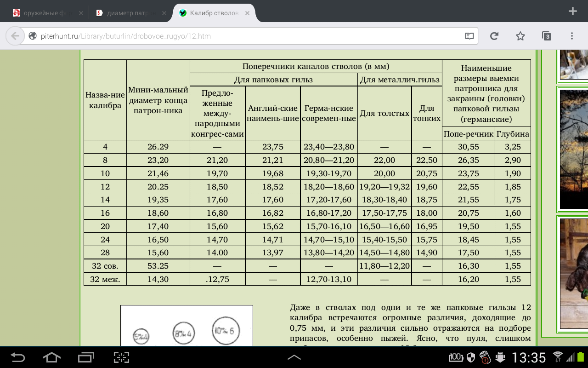The height and width of the screenshot is (368, 588).
Task: Toggle reader mode icon in the address bar
Action: point(469,36)
